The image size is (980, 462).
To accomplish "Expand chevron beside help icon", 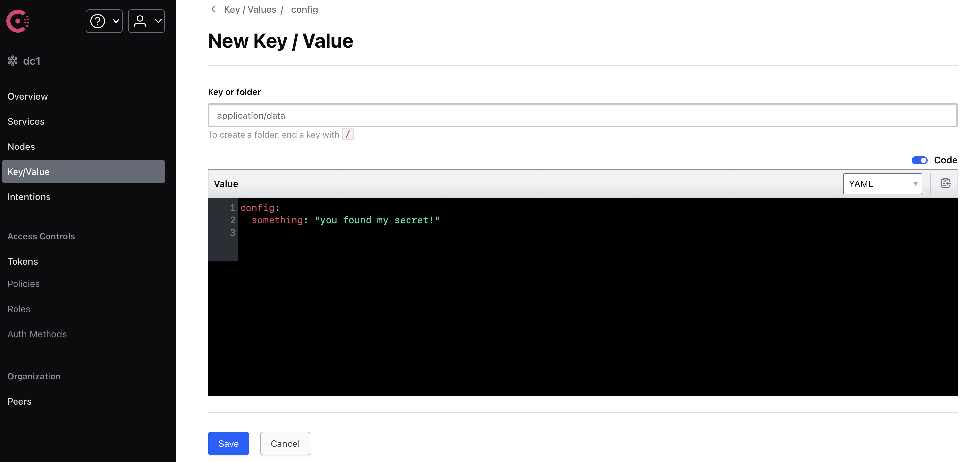I will click(x=116, y=21).
